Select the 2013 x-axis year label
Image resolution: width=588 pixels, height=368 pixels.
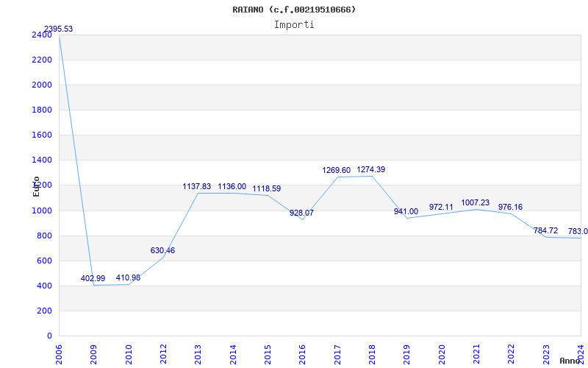198,354
